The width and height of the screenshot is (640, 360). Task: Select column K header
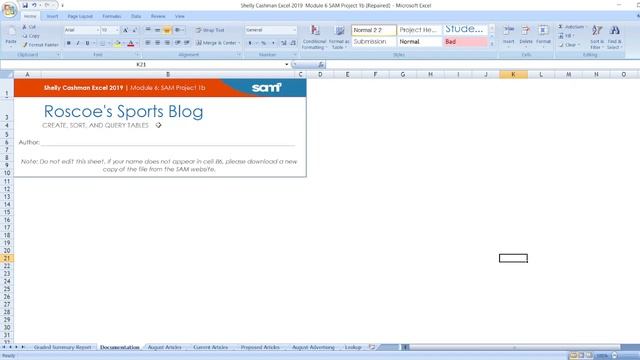coord(513,74)
